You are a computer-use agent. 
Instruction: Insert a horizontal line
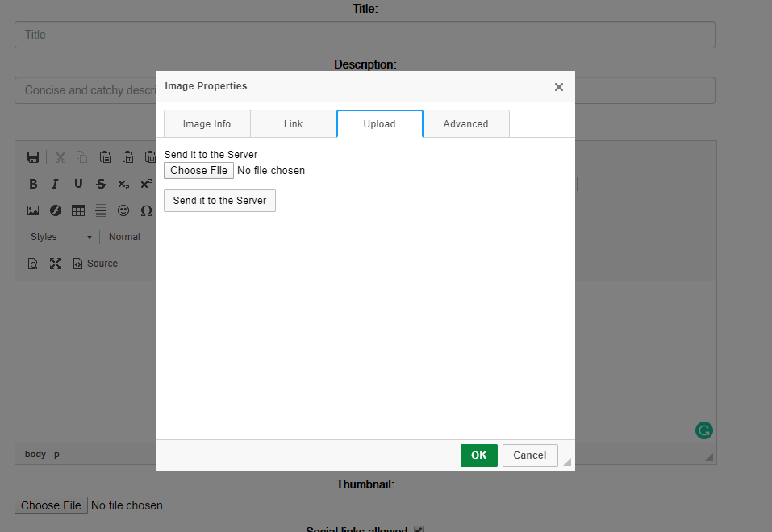coord(101,210)
